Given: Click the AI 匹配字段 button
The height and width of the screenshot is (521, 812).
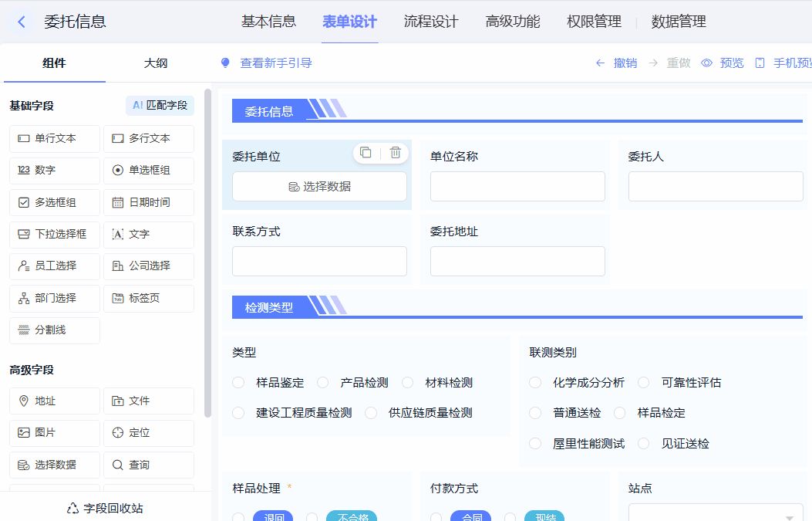Looking at the screenshot, I should point(160,105).
